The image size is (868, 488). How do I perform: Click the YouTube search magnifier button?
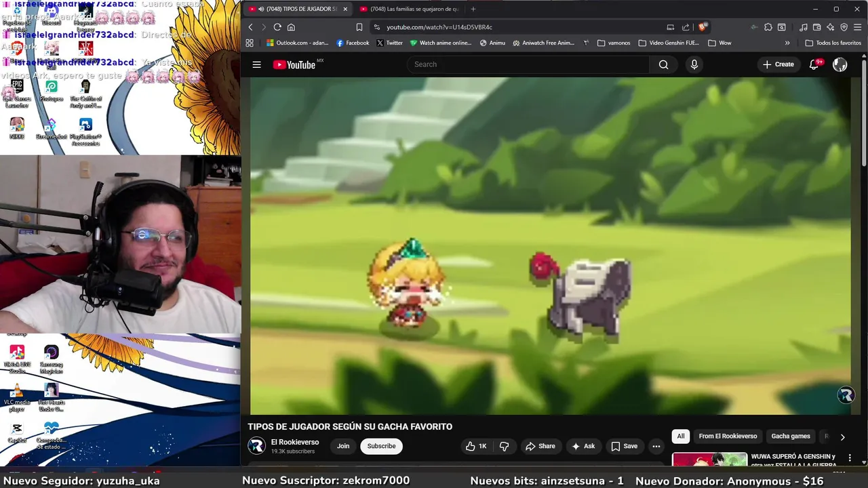[663, 64]
